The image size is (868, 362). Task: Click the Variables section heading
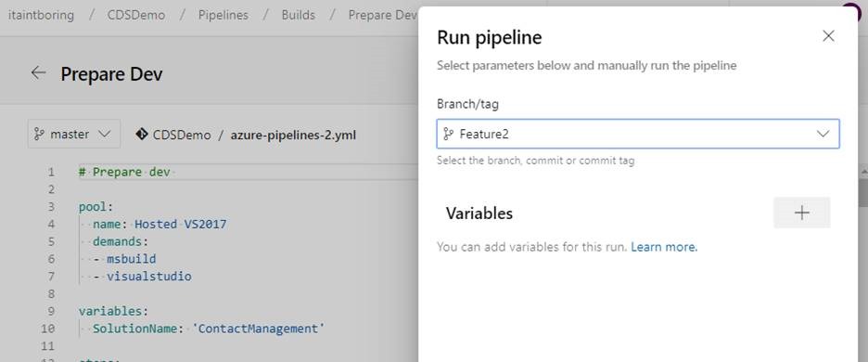[479, 213]
